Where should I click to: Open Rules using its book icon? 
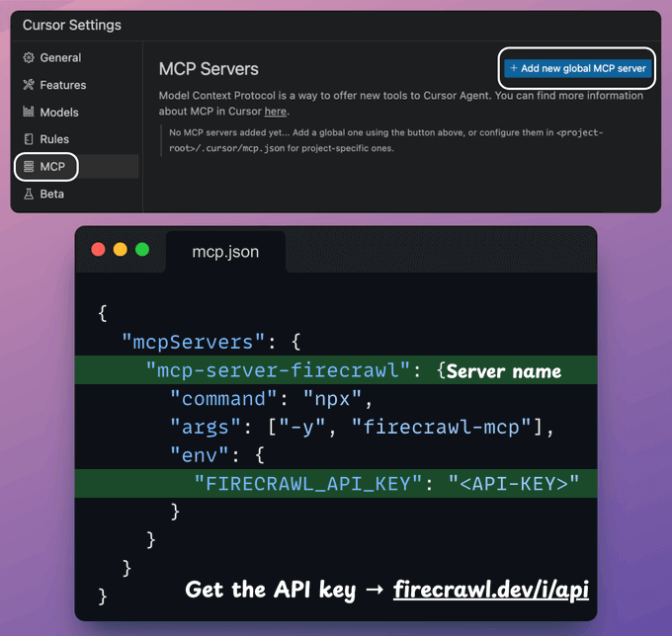(x=29, y=140)
